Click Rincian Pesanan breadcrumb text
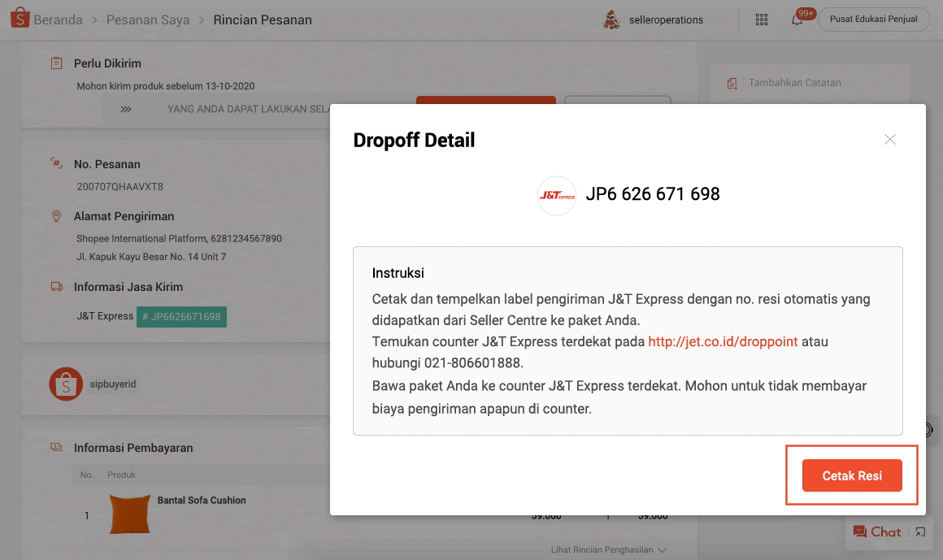 click(x=263, y=20)
